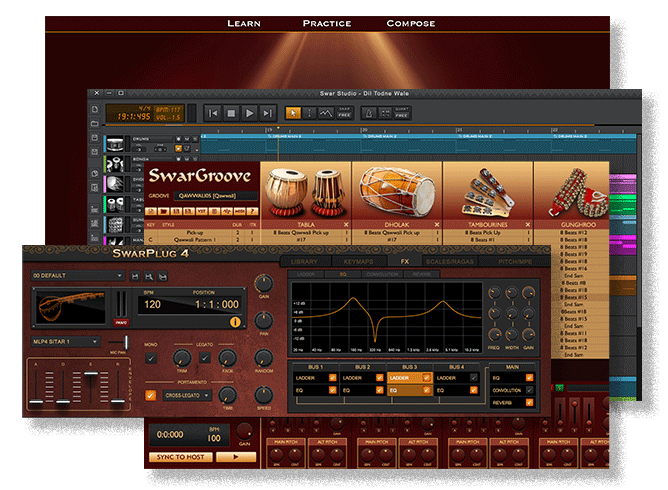Click the middle save-as preset icon in SwarPlug
668x490 pixels.
point(149,277)
